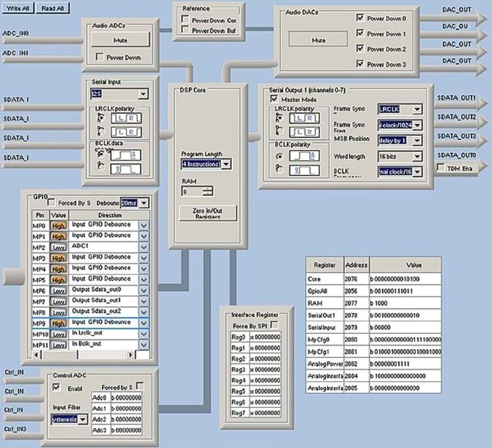
Task: Toggle Power Down 0 checkbox for Audio DACs
Action: [360, 18]
